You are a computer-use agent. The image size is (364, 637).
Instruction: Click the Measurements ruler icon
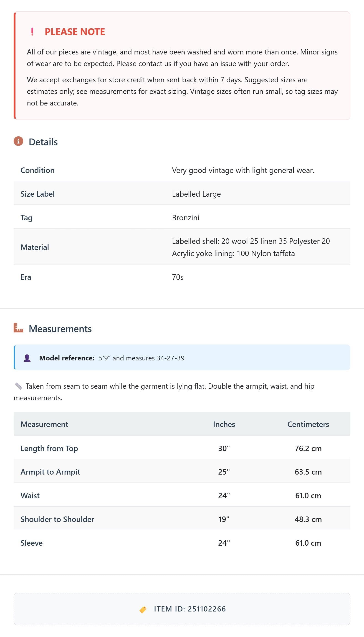click(x=18, y=328)
